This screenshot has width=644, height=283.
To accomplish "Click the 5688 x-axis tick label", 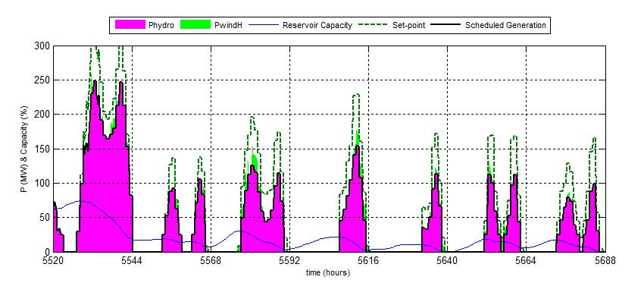I will click(605, 260).
